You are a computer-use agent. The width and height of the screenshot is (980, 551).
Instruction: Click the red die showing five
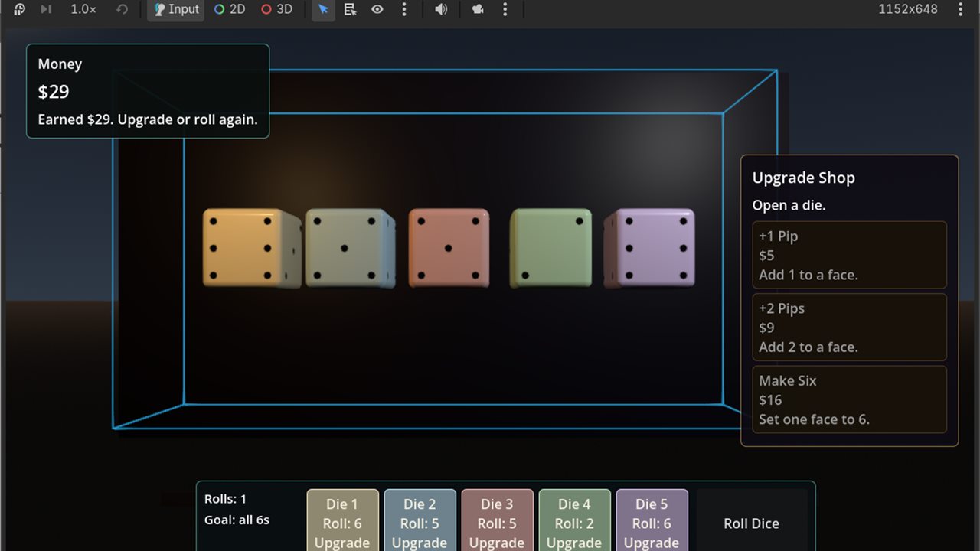[x=449, y=248]
